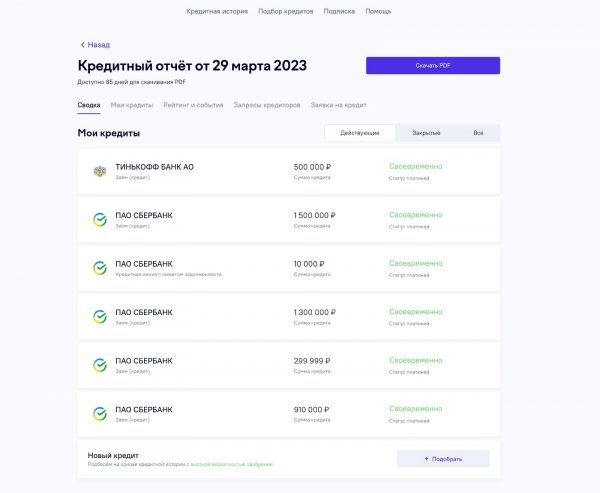The width and height of the screenshot is (600, 493).
Task: Switch to the Рейтинг и события tab
Action: click(x=193, y=105)
